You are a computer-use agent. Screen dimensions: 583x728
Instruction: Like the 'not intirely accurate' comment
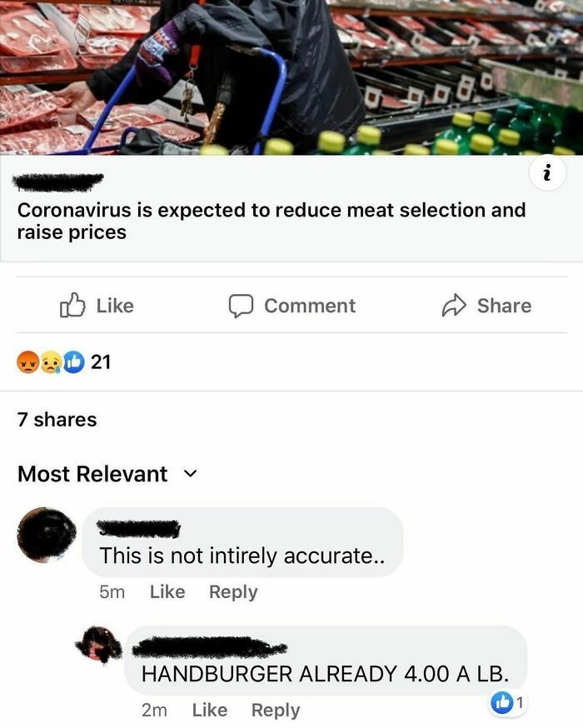[x=167, y=592]
